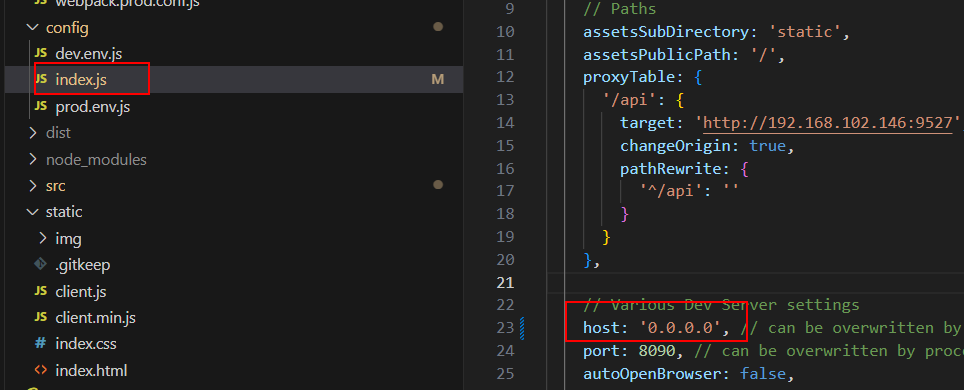Click the HTML icon of index.html

click(41, 370)
